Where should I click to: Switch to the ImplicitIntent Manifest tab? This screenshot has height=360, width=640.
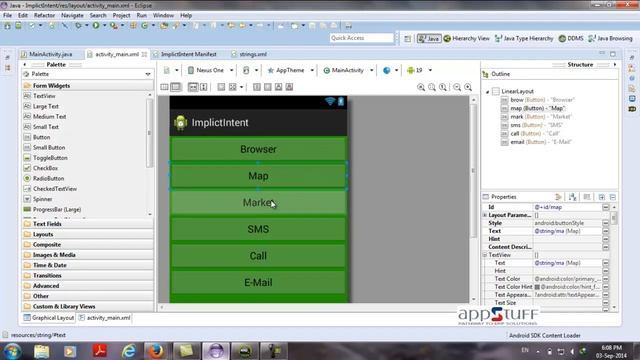[x=188, y=54]
